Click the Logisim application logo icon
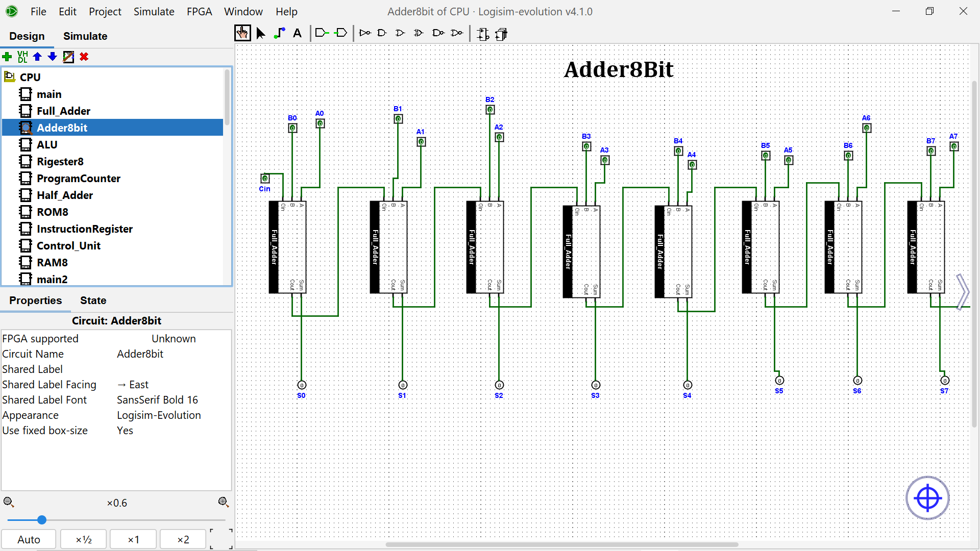980x551 pixels. [12, 11]
